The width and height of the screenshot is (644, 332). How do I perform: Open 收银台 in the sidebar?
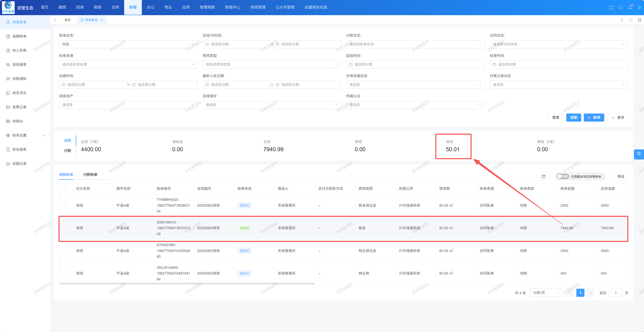pos(17,121)
